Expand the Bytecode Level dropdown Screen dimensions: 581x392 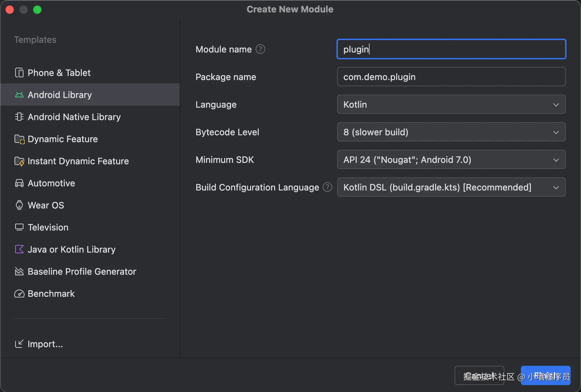click(451, 132)
